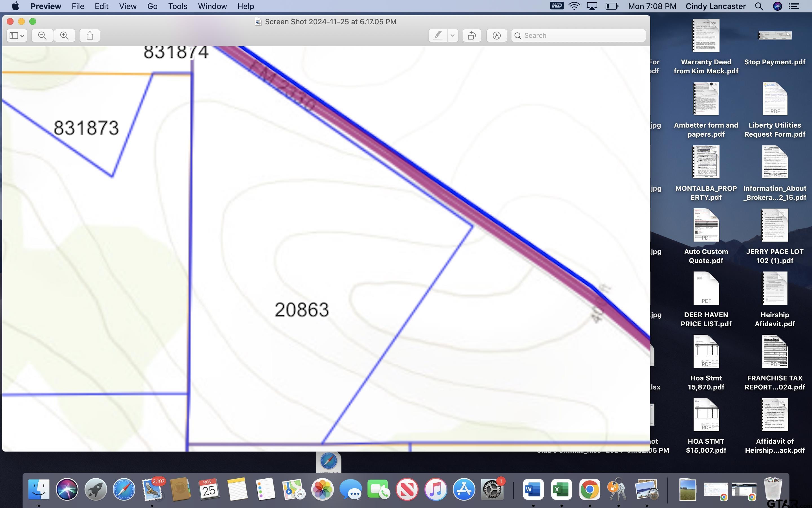Screen dimensions: 812x508
Task: Open FaceTime in the Dock
Action: coord(379,489)
